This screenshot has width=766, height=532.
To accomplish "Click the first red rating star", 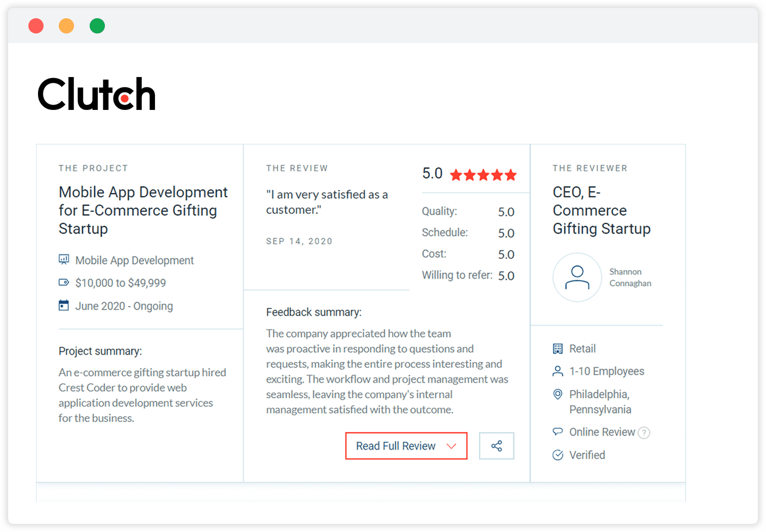I will pos(455,175).
